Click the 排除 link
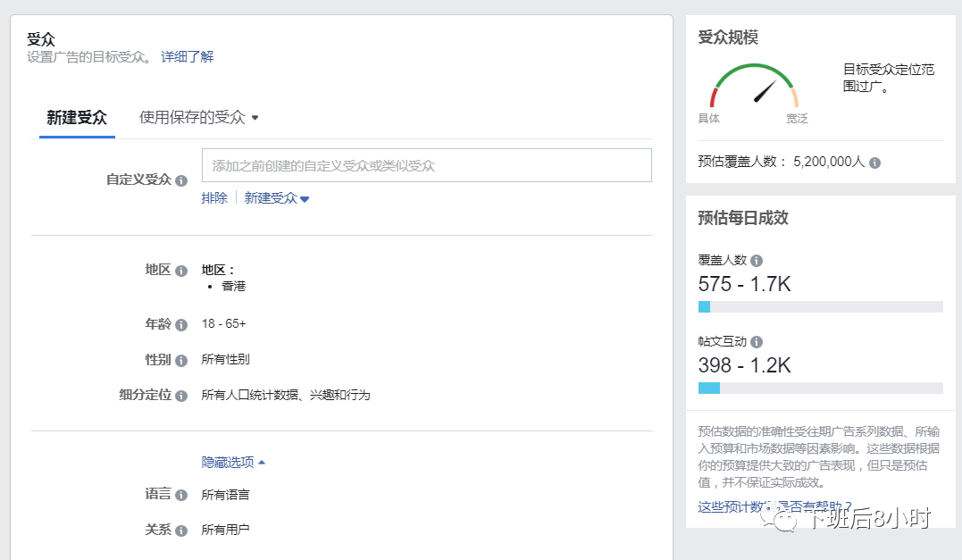 click(214, 197)
